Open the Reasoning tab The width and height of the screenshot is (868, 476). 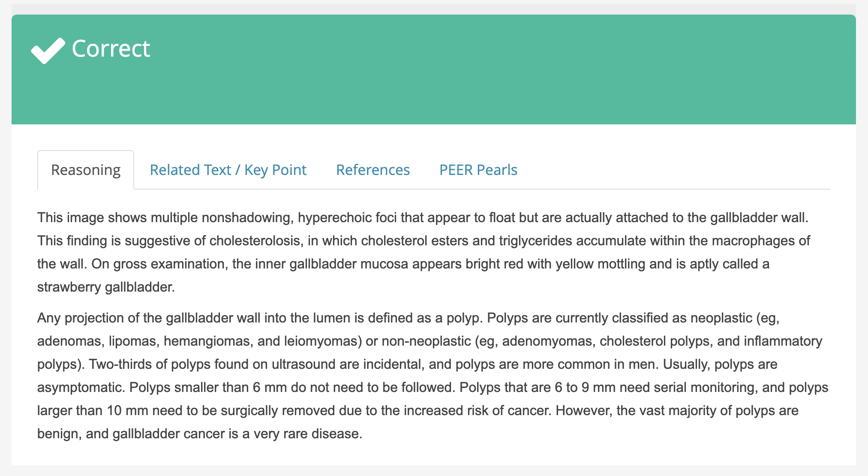pyautogui.click(x=86, y=170)
